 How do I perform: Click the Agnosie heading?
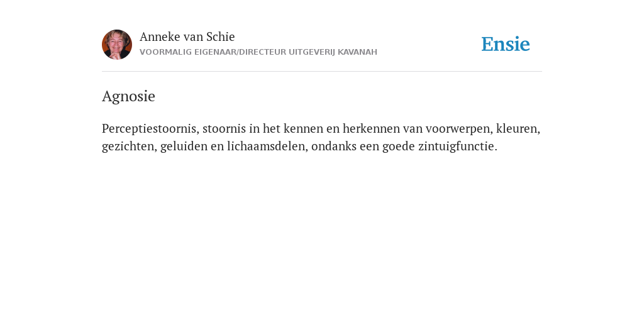(x=128, y=96)
